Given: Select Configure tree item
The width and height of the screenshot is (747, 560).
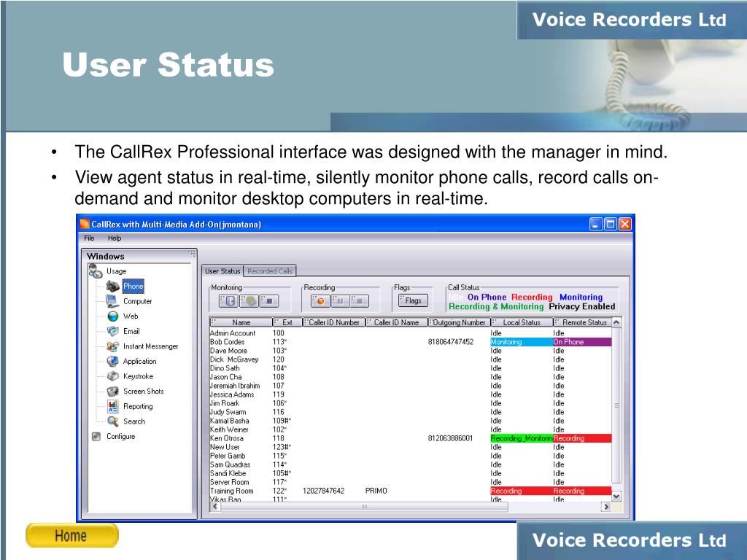Looking at the screenshot, I should [120, 436].
